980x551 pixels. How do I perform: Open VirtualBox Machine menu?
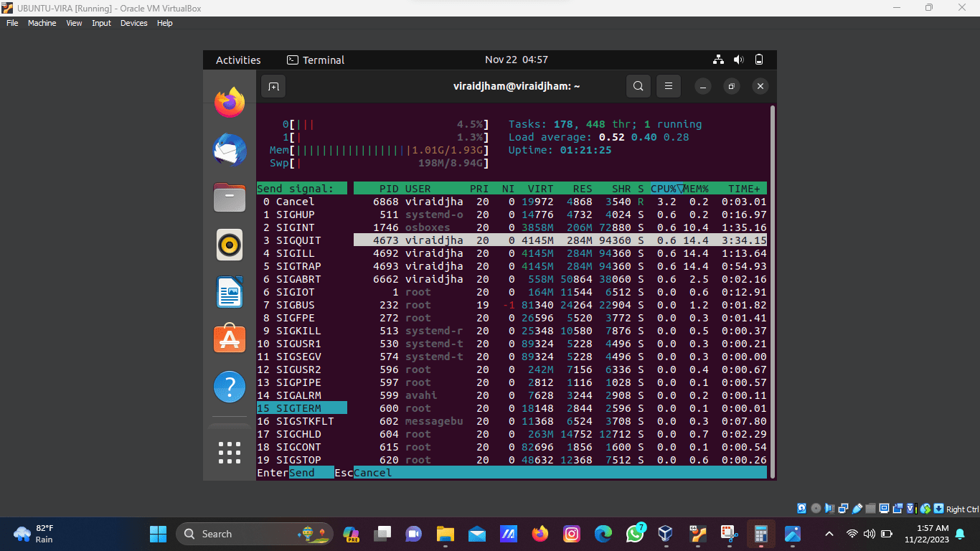coord(42,23)
